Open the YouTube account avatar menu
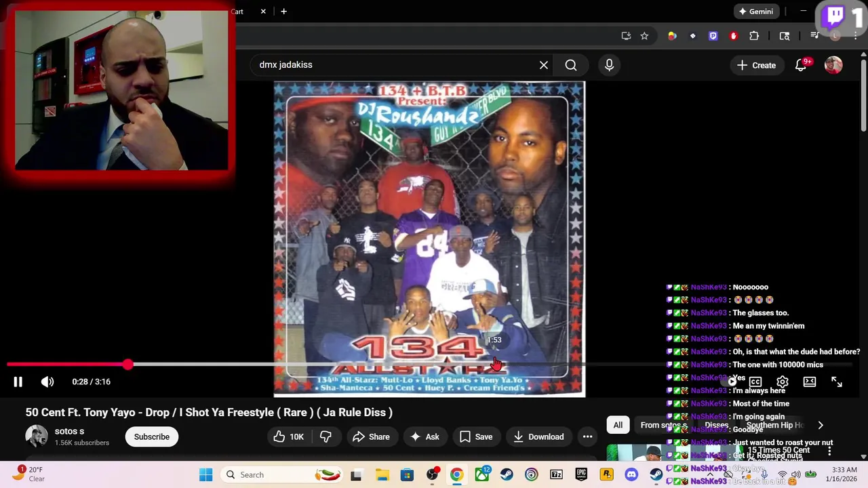 pos(833,65)
